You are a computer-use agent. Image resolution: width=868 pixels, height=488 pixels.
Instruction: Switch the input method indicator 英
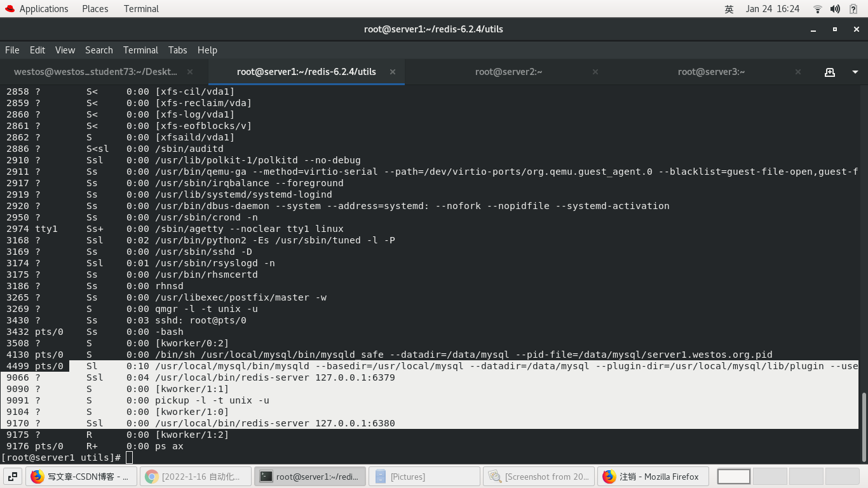tap(729, 9)
